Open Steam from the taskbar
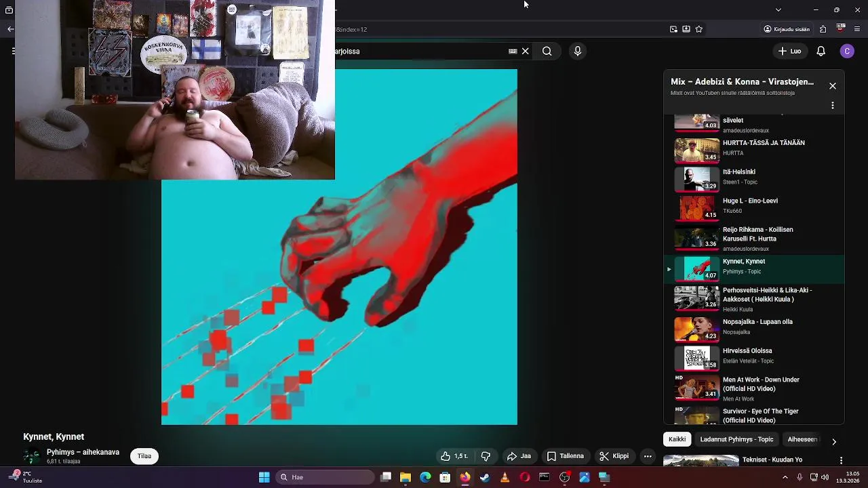 coord(484,477)
